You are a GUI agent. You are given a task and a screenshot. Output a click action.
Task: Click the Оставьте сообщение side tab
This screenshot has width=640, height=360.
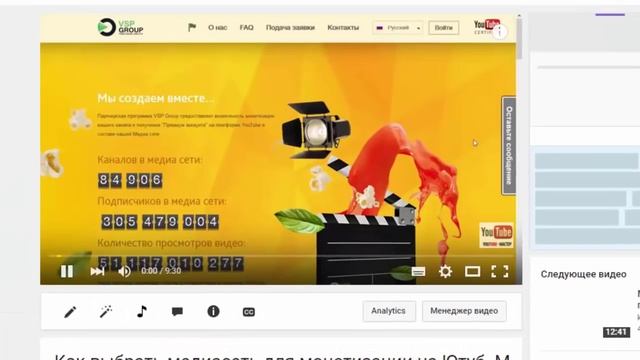click(509, 146)
